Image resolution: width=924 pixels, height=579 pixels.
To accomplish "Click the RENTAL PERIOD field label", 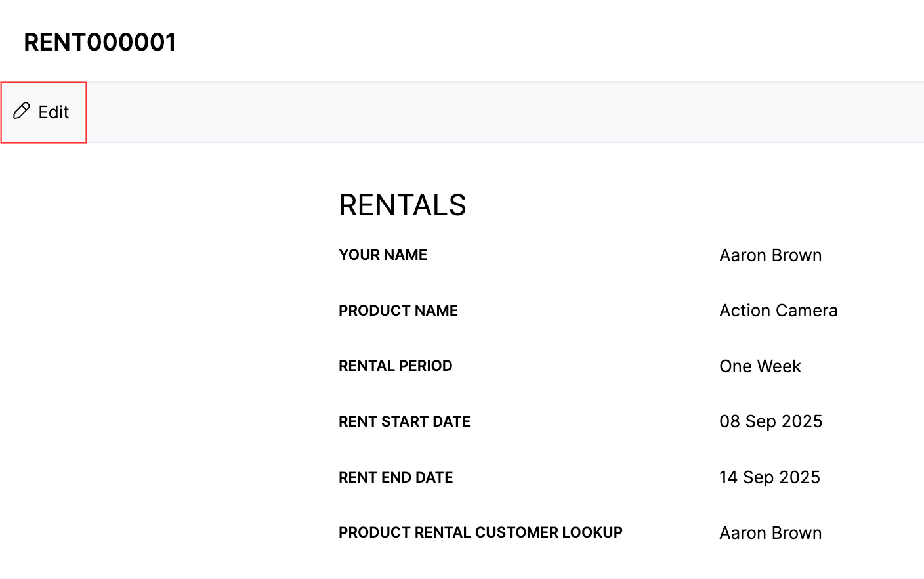I will 395,366.
